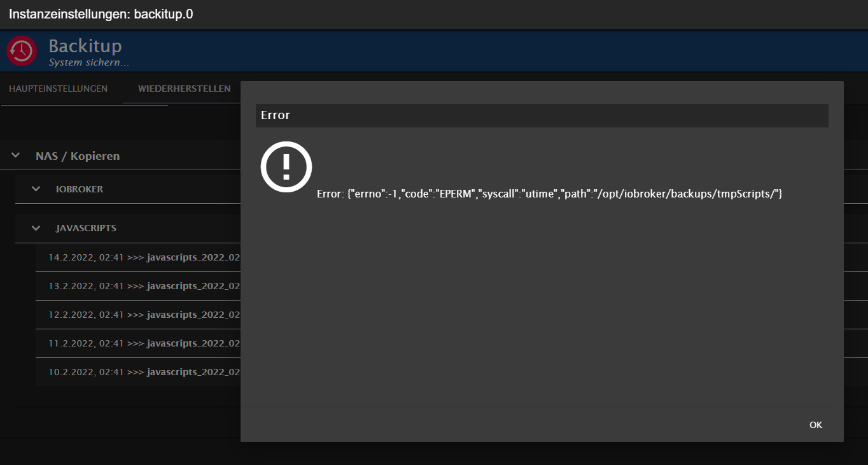868x465 pixels.
Task: Collapse the NAS / Kopieren section chevron
Action: click(x=16, y=155)
